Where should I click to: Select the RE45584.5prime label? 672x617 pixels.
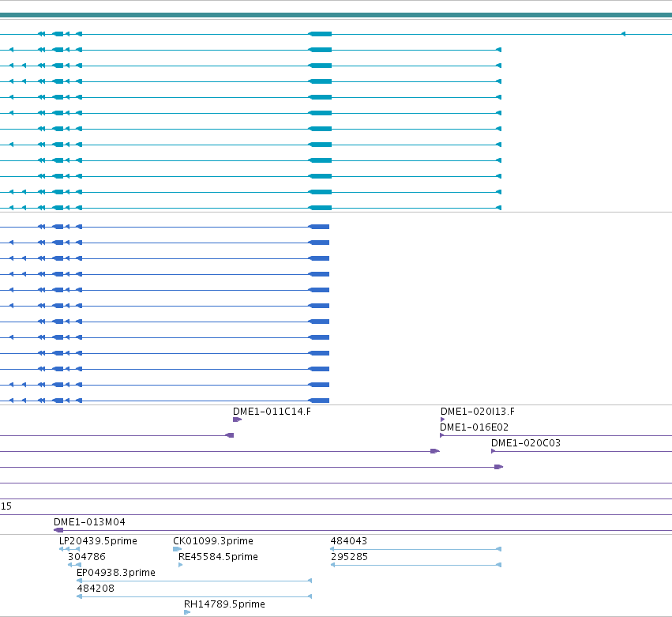point(218,556)
